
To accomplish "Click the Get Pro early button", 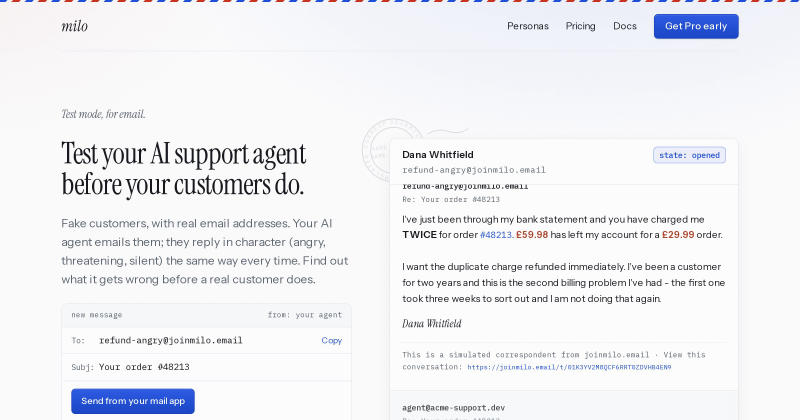I will click(x=696, y=26).
